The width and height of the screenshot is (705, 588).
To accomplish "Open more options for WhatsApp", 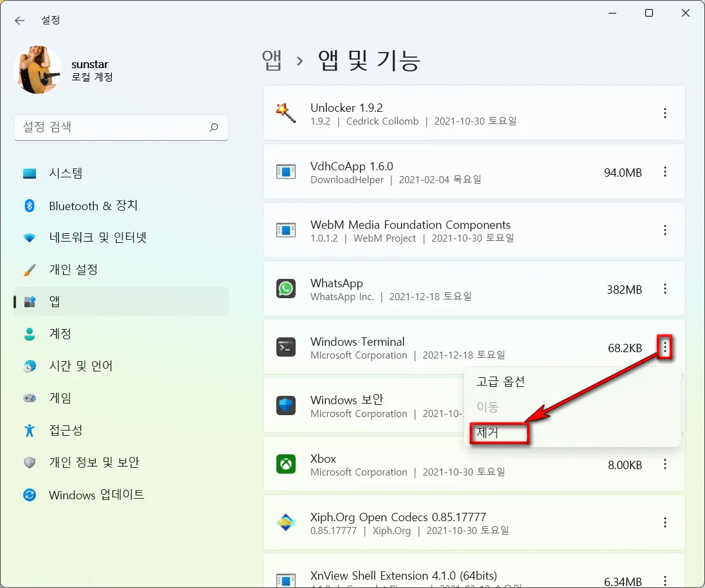I will pos(665,289).
